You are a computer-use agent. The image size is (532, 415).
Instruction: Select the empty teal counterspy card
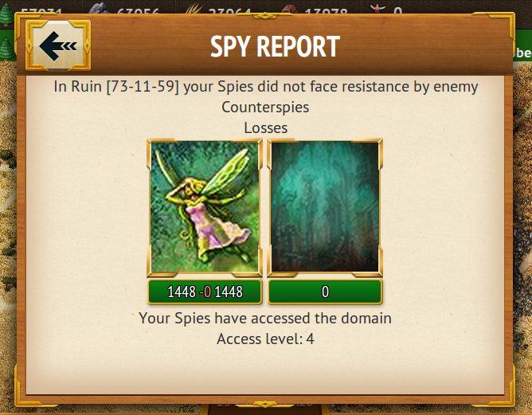[x=325, y=207]
